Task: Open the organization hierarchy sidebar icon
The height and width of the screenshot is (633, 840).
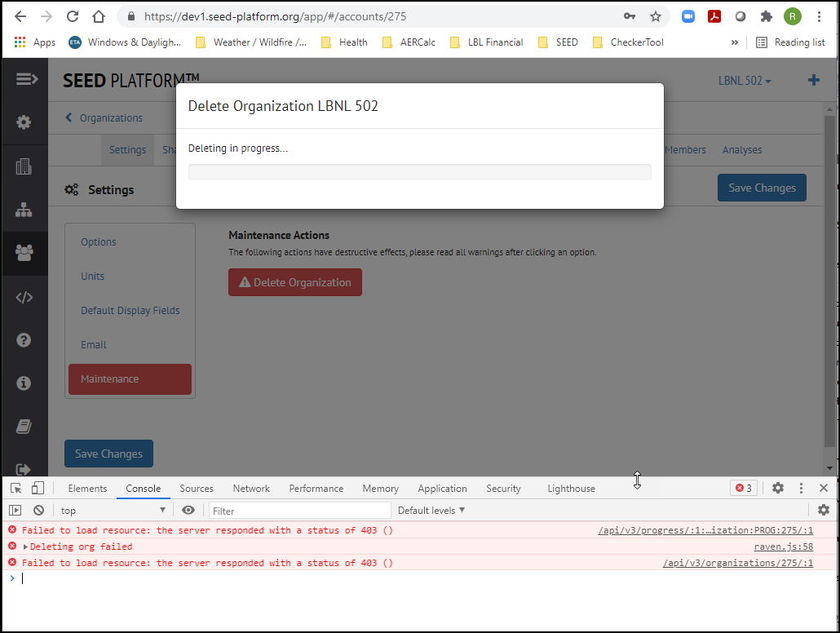Action: coord(25,209)
